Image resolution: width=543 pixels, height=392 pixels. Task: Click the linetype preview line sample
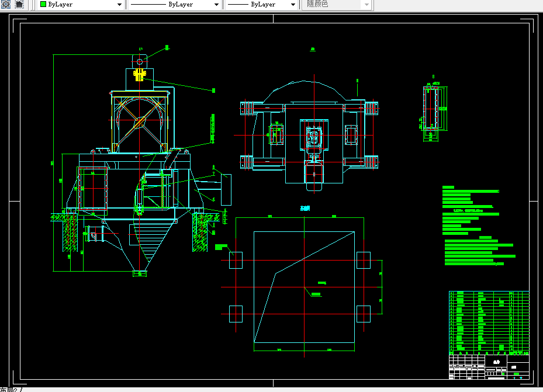pos(148,5)
